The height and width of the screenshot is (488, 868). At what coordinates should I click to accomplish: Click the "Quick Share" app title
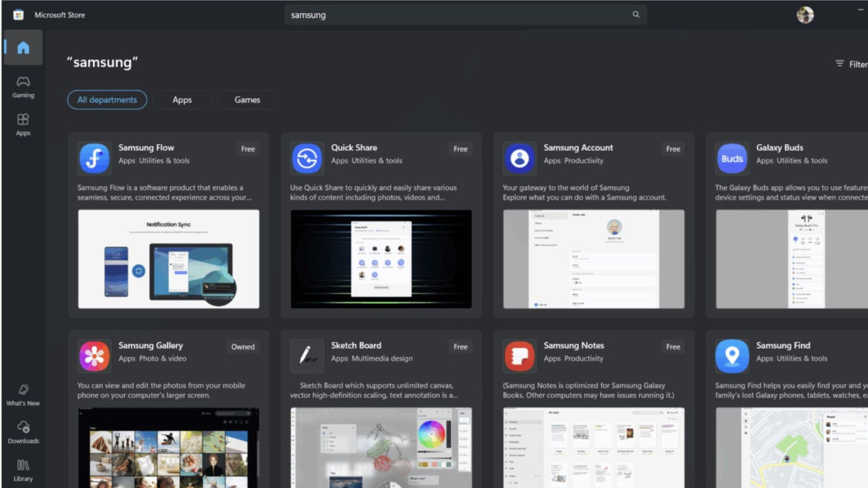354,148
